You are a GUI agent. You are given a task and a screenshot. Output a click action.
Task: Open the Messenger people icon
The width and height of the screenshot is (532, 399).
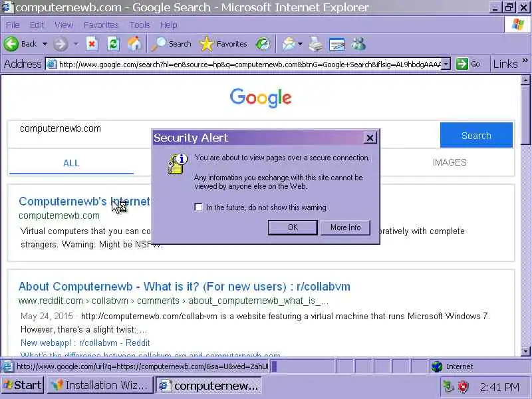click(x=358, y=44)
